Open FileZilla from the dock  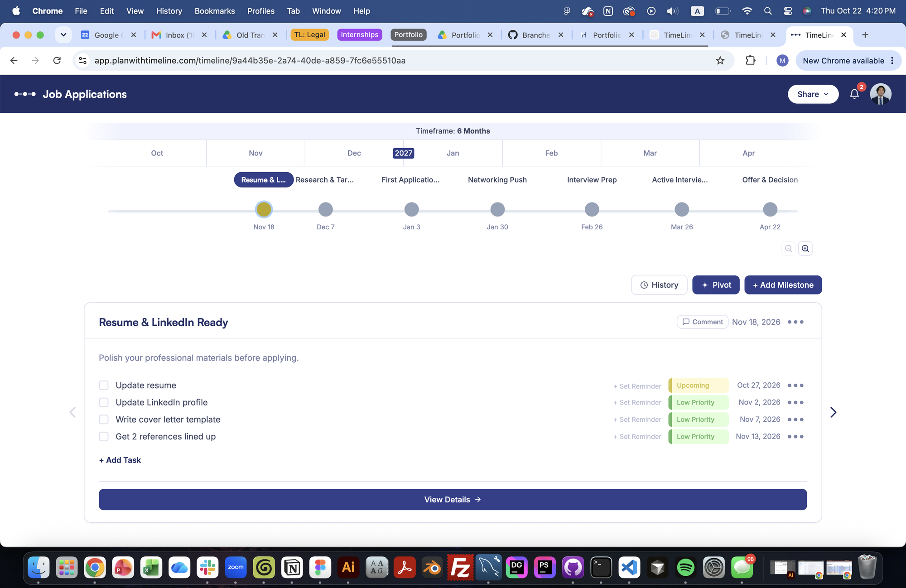point(460,567)
